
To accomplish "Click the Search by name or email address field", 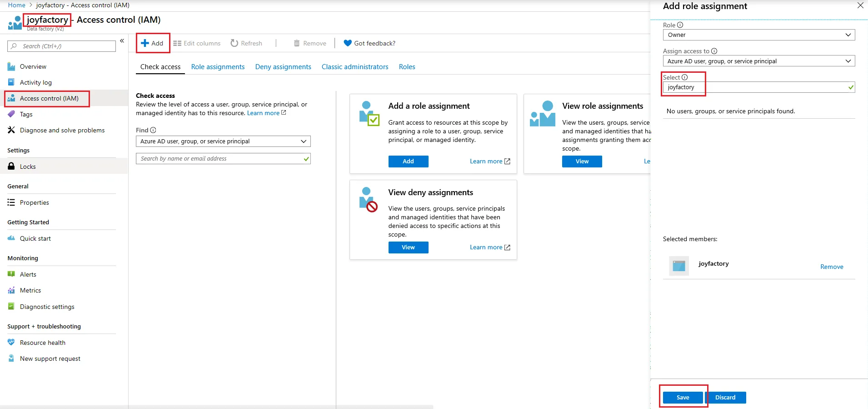I will (223, 159).
